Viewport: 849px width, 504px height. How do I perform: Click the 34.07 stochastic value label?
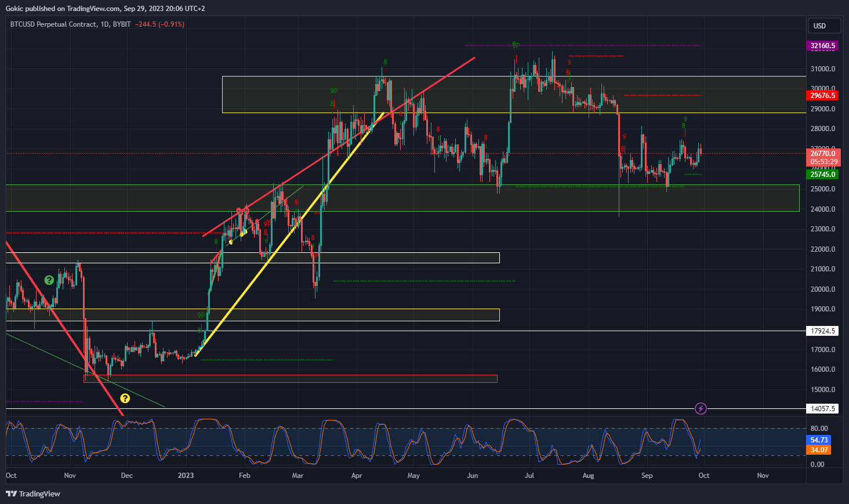[819, 450]
